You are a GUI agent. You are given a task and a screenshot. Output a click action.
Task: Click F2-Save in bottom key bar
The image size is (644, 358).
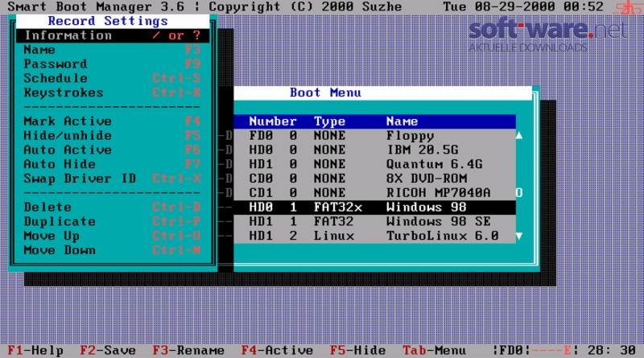(x=108, y=350)
